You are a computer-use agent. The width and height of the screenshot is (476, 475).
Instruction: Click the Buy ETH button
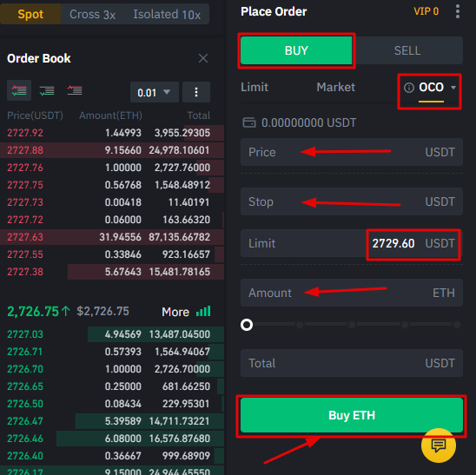point(352,415)
